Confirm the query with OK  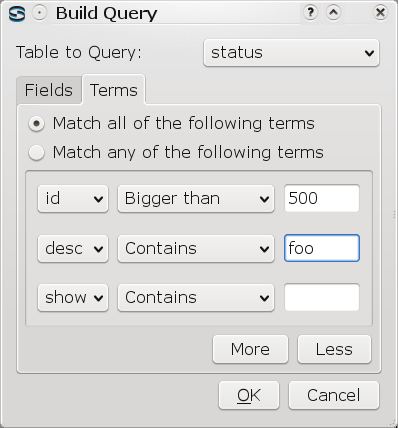coord(249,395)
